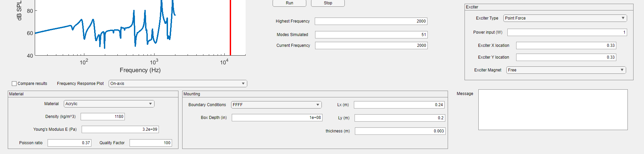The image size is (644, 154).
Task: Click the Run button
Action: coord(289,3)
